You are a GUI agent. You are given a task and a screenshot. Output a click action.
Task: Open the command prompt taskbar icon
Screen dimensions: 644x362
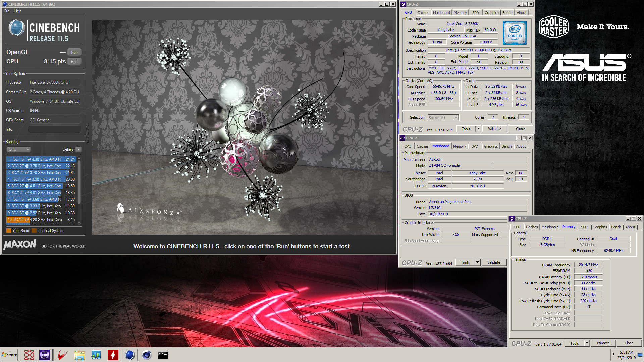tap(163, 355)
